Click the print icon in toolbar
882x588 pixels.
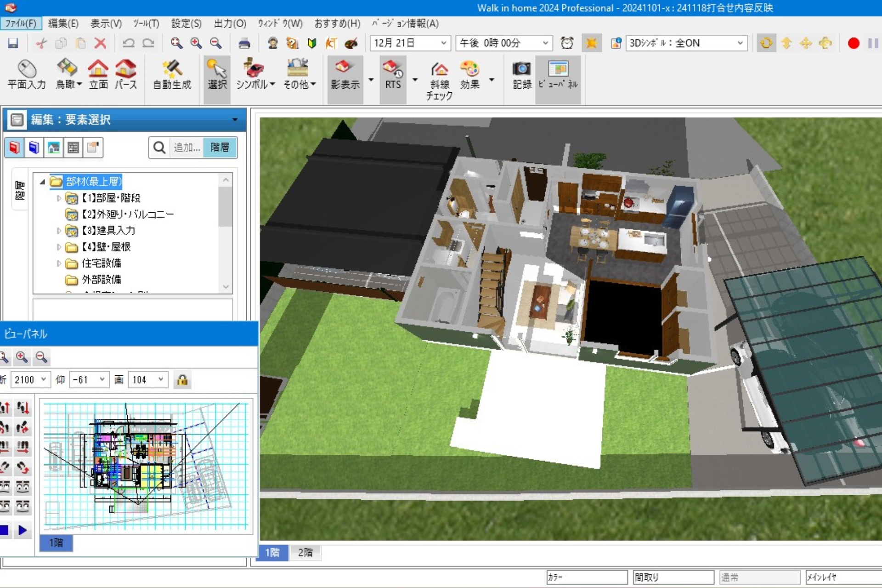click(244, 43)
